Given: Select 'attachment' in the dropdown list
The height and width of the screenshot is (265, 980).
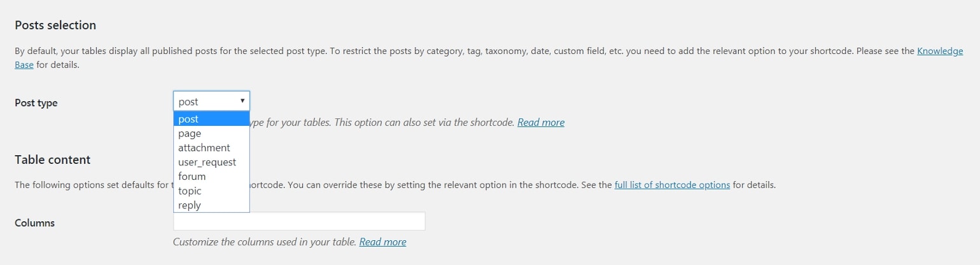Looking at the screenshot, I should 211,147.
